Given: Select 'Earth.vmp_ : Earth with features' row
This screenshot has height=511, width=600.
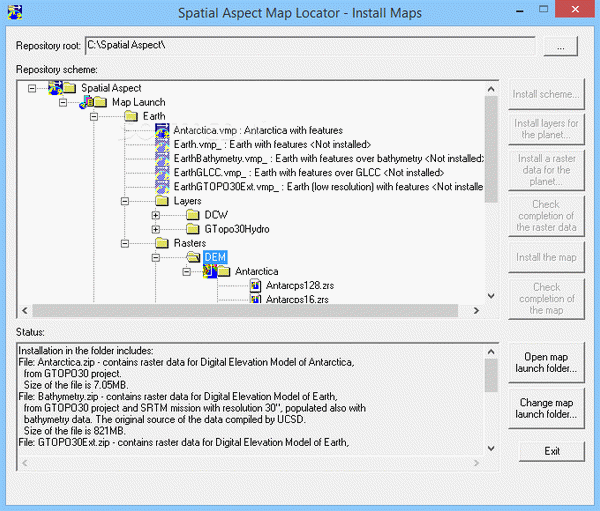Looking at the screenshot, I should pyautogui.click(x=272, y=145).
